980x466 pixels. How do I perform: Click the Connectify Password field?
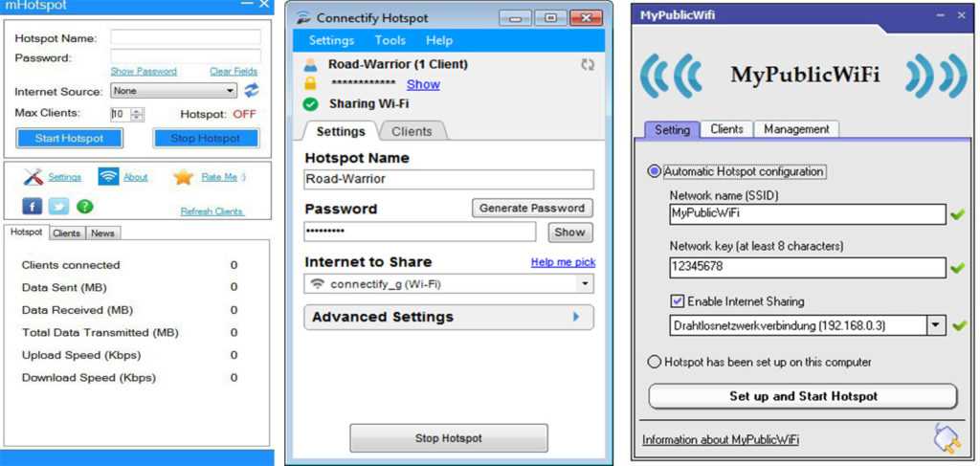420,232
